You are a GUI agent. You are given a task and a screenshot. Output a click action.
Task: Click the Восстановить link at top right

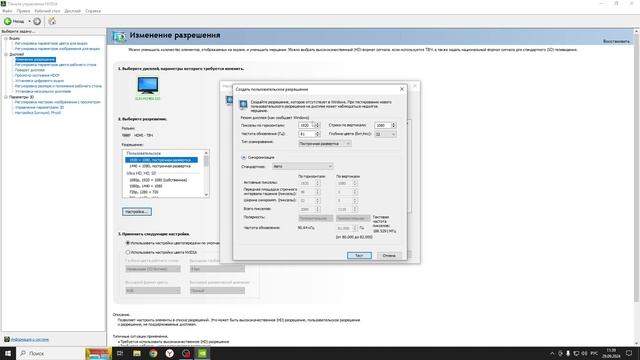click(616, 41)
